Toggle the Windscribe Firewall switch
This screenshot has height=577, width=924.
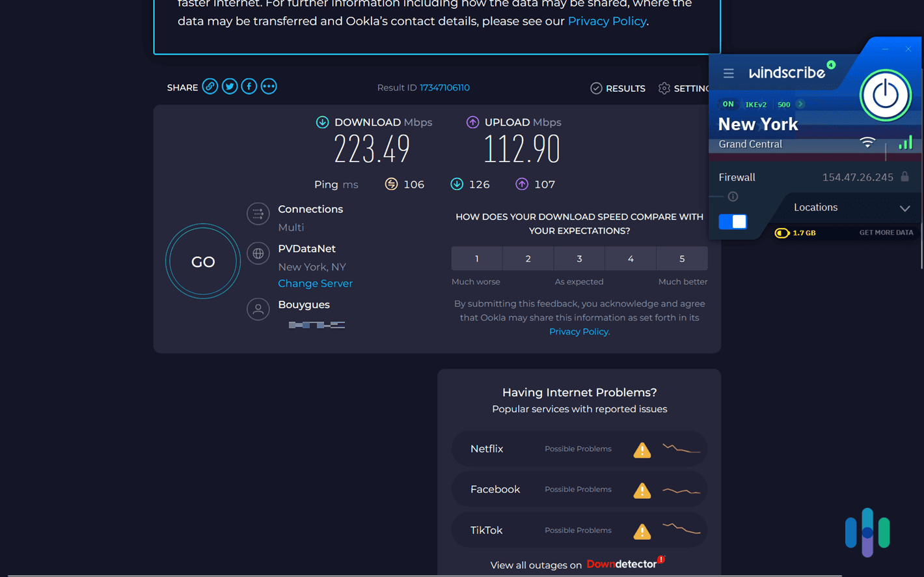(733, 221)
